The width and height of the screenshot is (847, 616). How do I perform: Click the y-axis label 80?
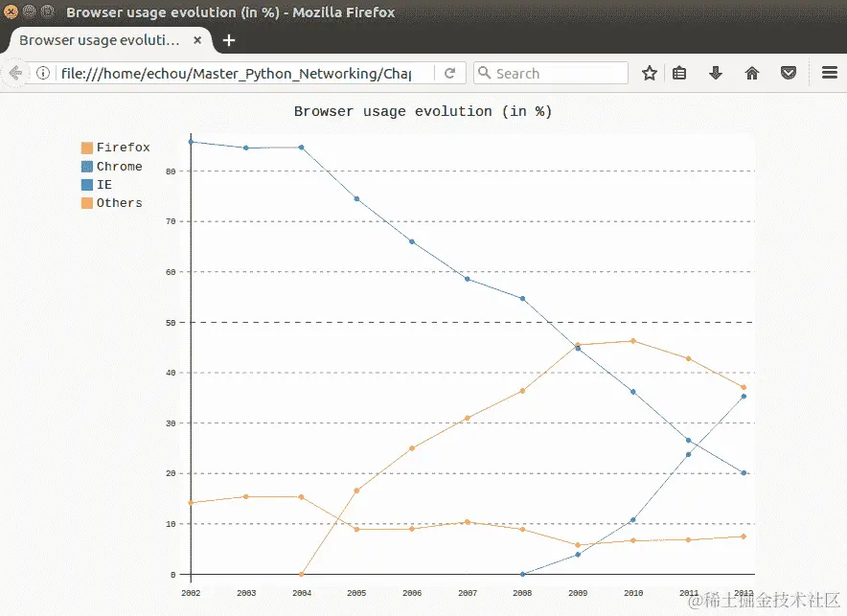(x=171, y=171)
